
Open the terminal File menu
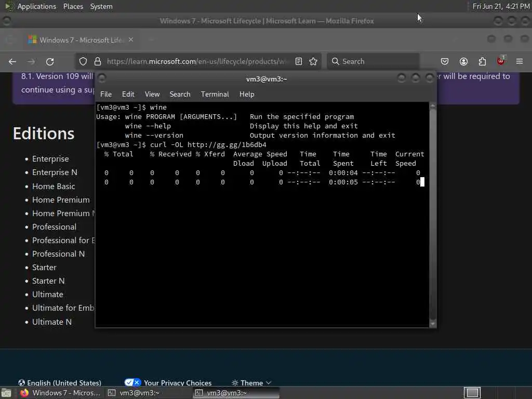click(106, 95)
